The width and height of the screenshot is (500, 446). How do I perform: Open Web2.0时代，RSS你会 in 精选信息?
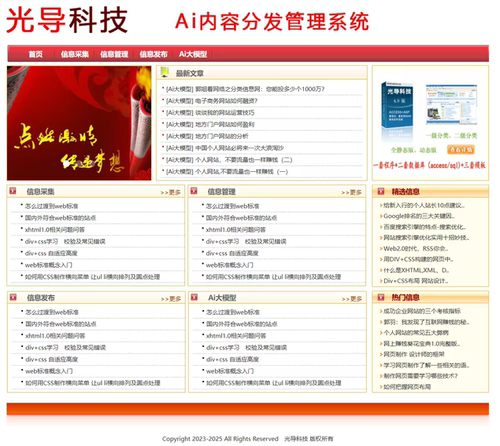416,249
